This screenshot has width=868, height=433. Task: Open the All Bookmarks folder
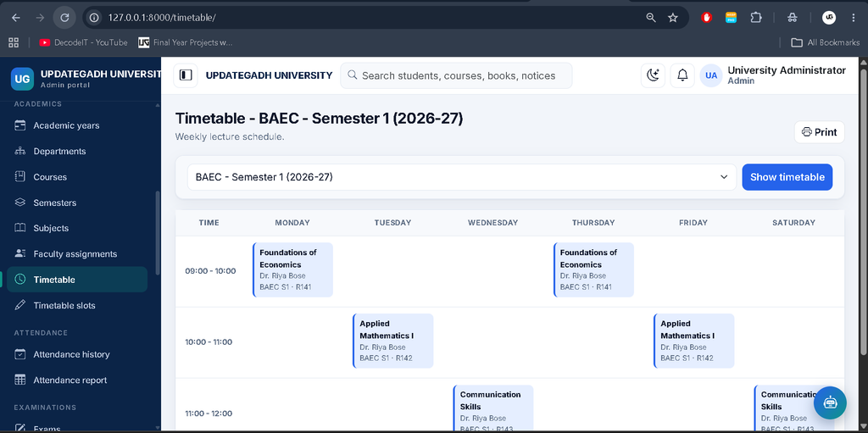tap(825, 42)
